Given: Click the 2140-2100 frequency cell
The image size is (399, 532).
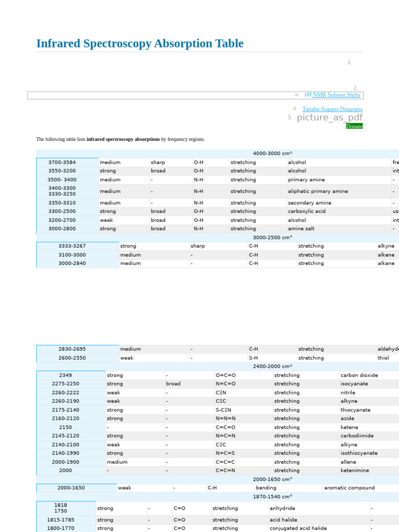Looking at the screenshot, I should click(71, 445).
